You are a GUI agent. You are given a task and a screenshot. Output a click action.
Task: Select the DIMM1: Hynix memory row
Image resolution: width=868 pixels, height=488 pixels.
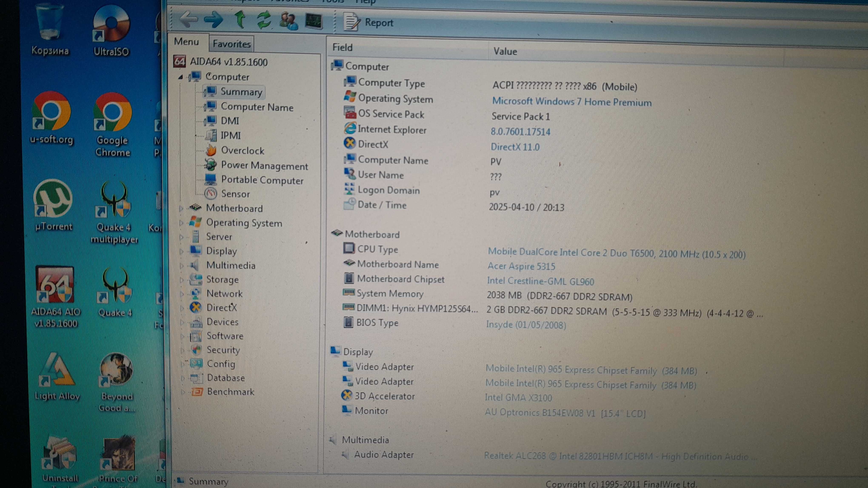pyautogui.click(x=553, y=311)
